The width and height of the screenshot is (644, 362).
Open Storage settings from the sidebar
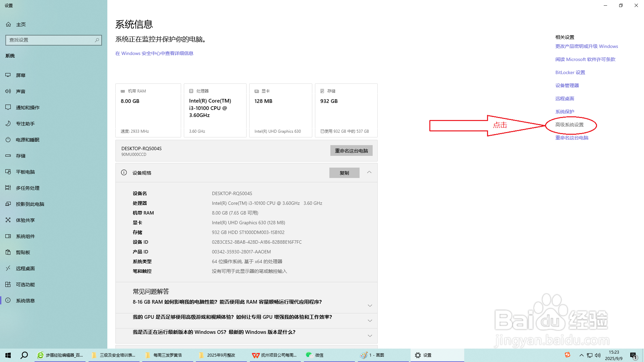(21, 156)
